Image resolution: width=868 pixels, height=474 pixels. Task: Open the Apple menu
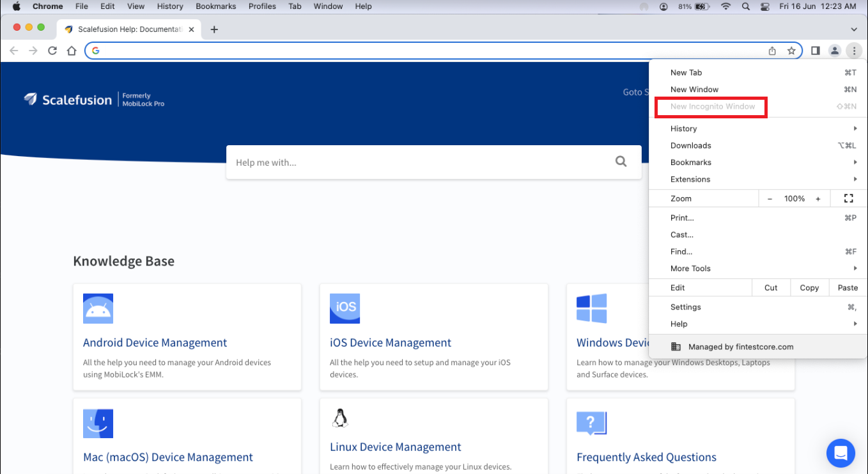click(x=17, y=6)
